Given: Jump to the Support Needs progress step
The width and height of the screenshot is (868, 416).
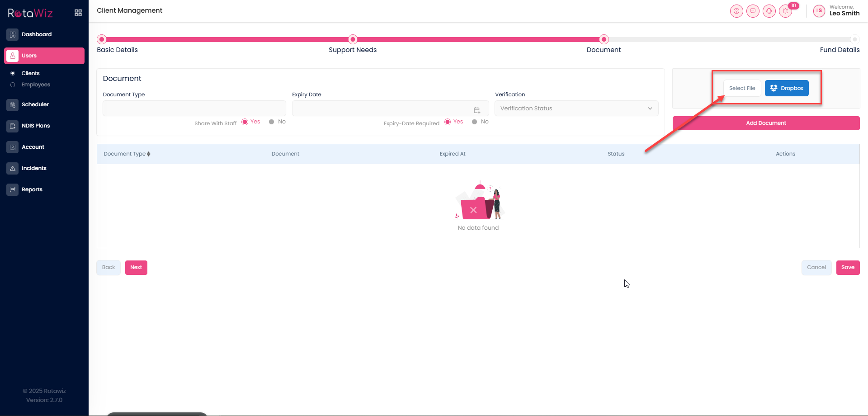Looking at the screenshot, I should tap(353, 39).
